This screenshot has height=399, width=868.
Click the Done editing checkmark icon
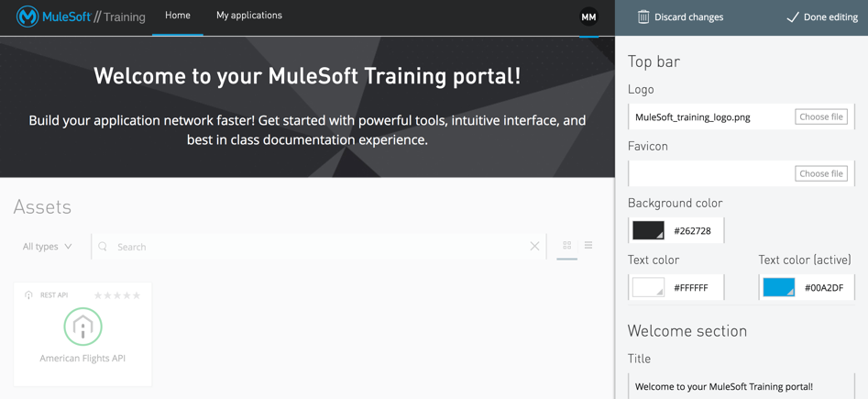point(792,17)
